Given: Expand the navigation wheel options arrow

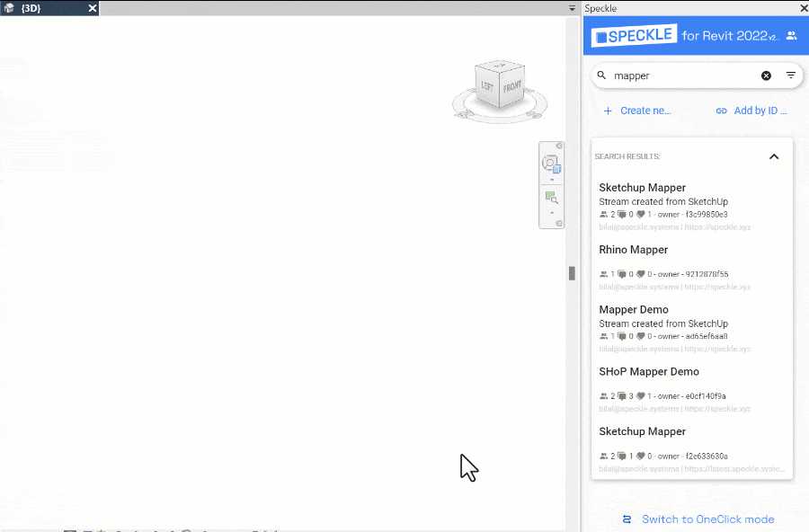Looking at the screenshot, I should point(552,180).
